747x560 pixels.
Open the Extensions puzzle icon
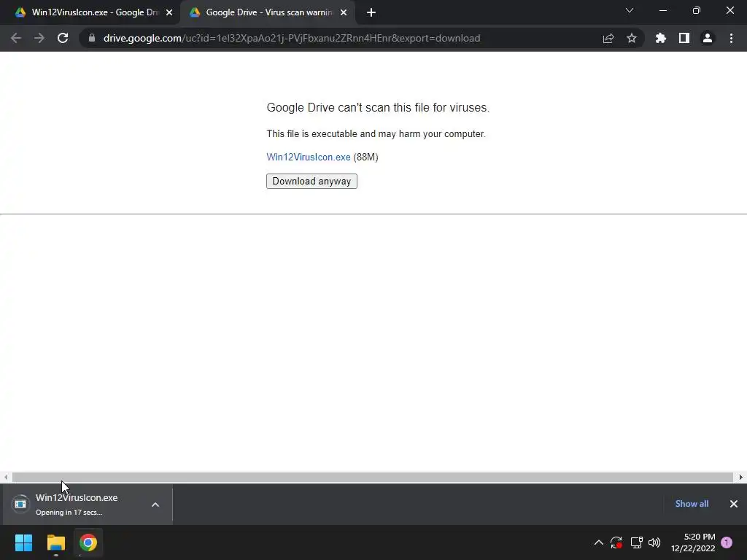tap(661, 38)
